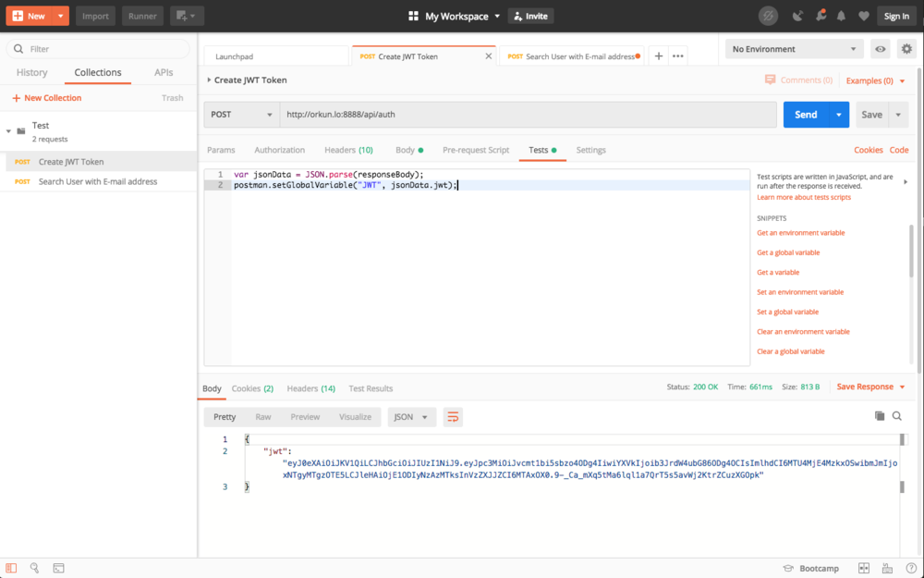Screen dimensions: 924x578
Task: Search the response with magnifier icon
Action: coord(897,416)
